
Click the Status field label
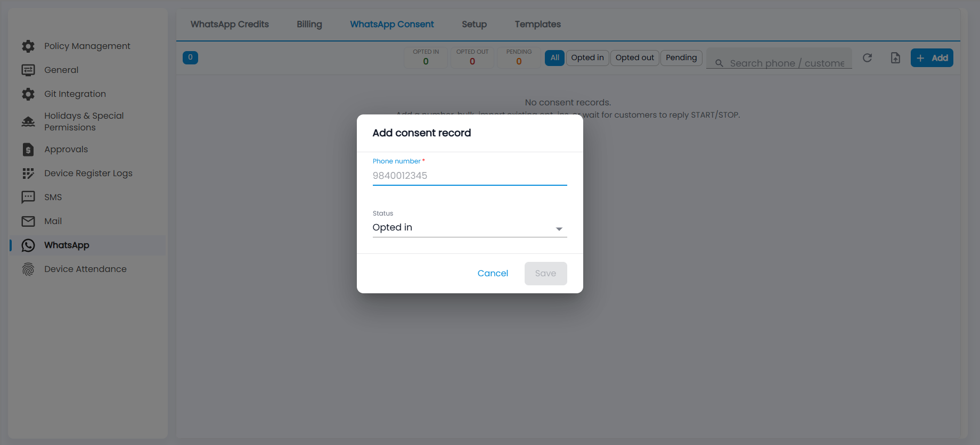pos(383,213)
